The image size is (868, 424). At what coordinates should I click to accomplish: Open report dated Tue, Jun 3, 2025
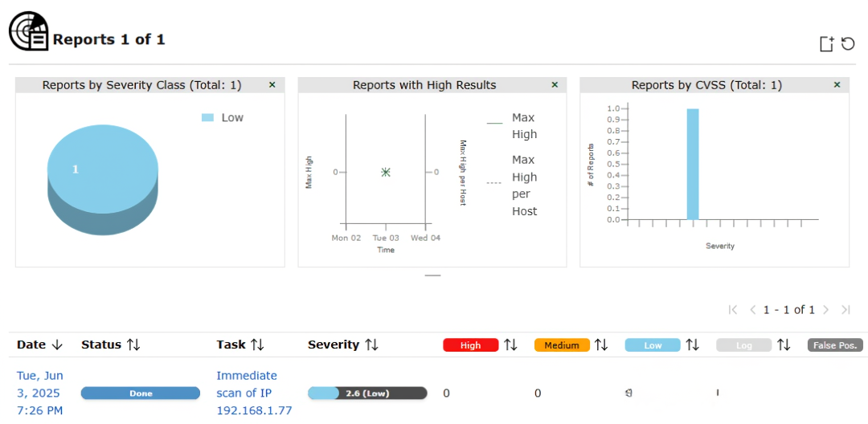(x=40, y=393)
